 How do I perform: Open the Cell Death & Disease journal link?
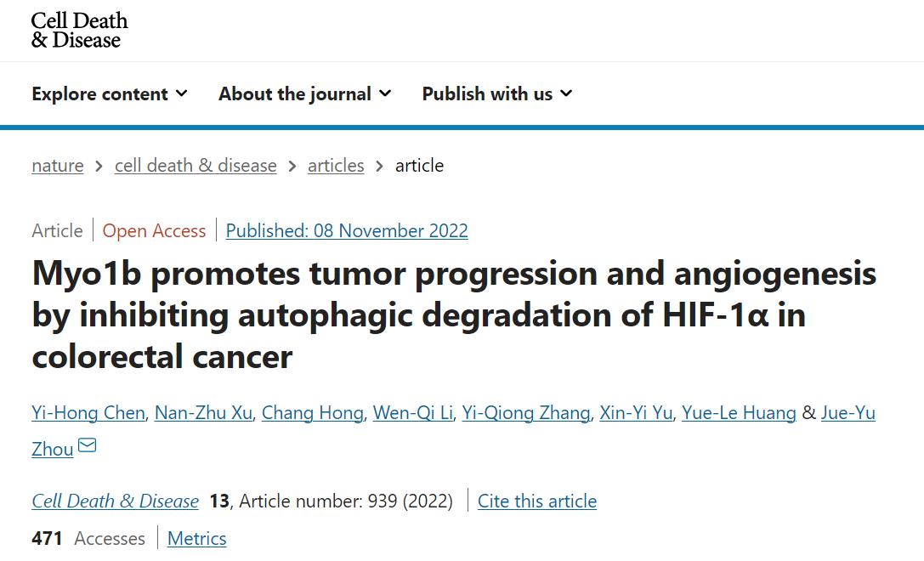(x=115, y=501)
